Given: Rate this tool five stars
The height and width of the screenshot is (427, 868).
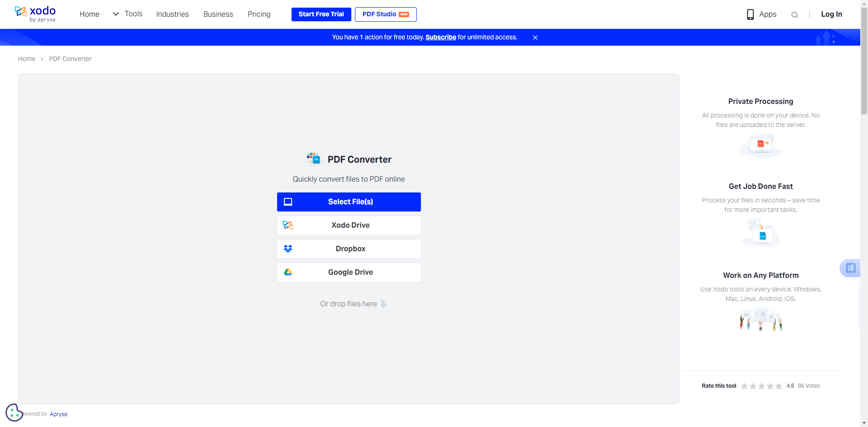Looking at the screenshot, I should (x=778, y=386).
